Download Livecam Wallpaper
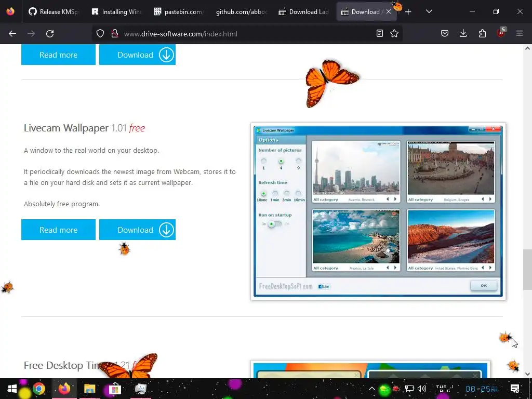The image size is (532, 399). (137, 230)
